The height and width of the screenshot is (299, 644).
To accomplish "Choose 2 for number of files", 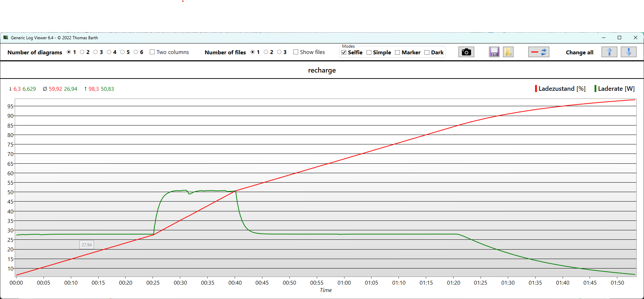I will pos(266,52).
